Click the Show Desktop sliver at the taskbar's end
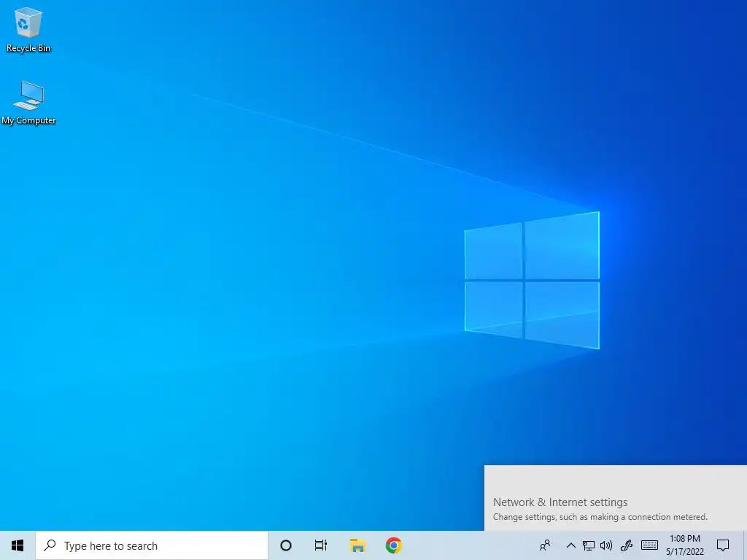Screen dimensions: 747x560 point(745,545)
